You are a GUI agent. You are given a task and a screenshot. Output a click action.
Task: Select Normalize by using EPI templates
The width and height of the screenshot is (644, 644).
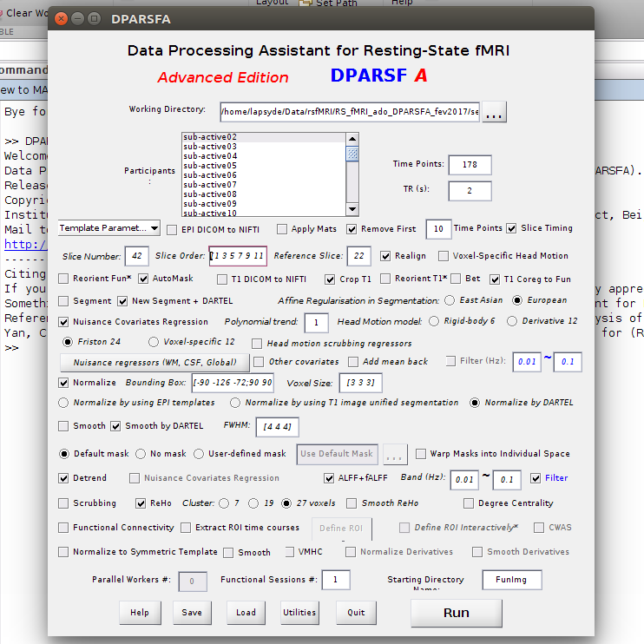[x=63, y=403]
